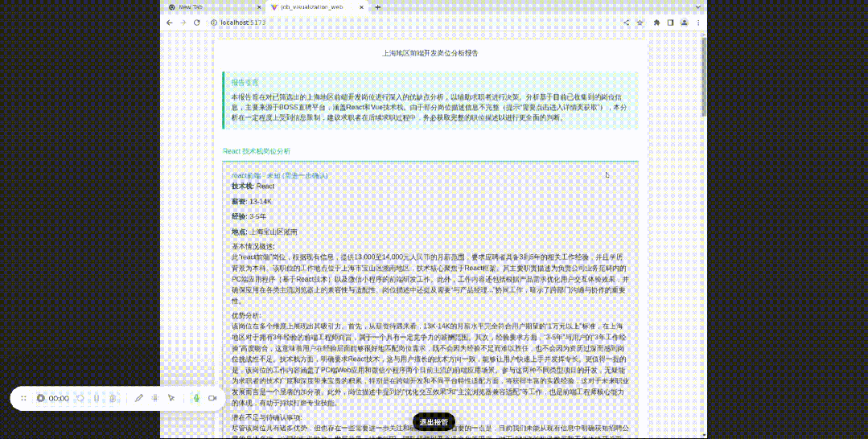Click the 技术栈: React line
The height and width of the screenshot is (439, 868).
click(x=253, y=187)
